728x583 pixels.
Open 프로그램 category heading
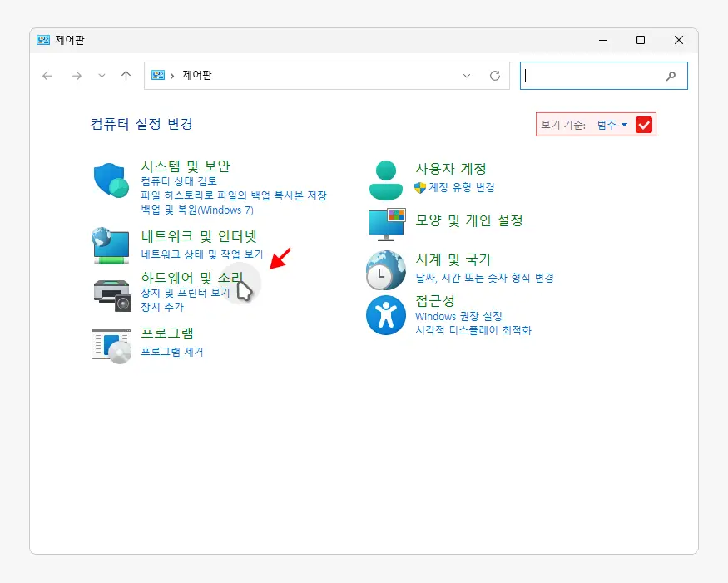pyautogui.click(x=167, y=333)
